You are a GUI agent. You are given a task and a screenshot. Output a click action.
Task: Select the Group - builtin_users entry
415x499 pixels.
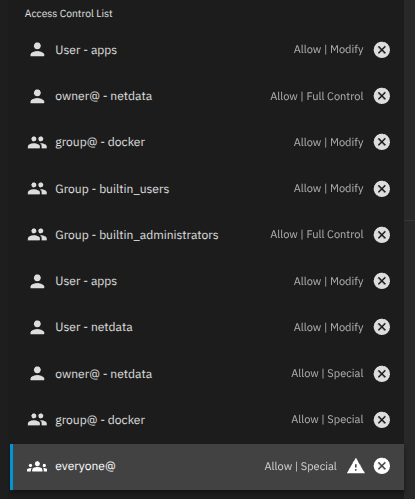[x=207, y=189]
